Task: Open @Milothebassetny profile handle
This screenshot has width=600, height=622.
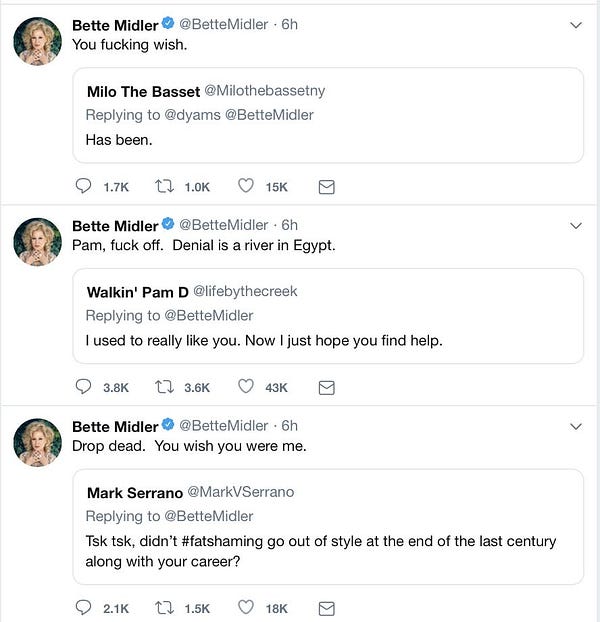Action: pyautogui.click(x=265, y=91)
